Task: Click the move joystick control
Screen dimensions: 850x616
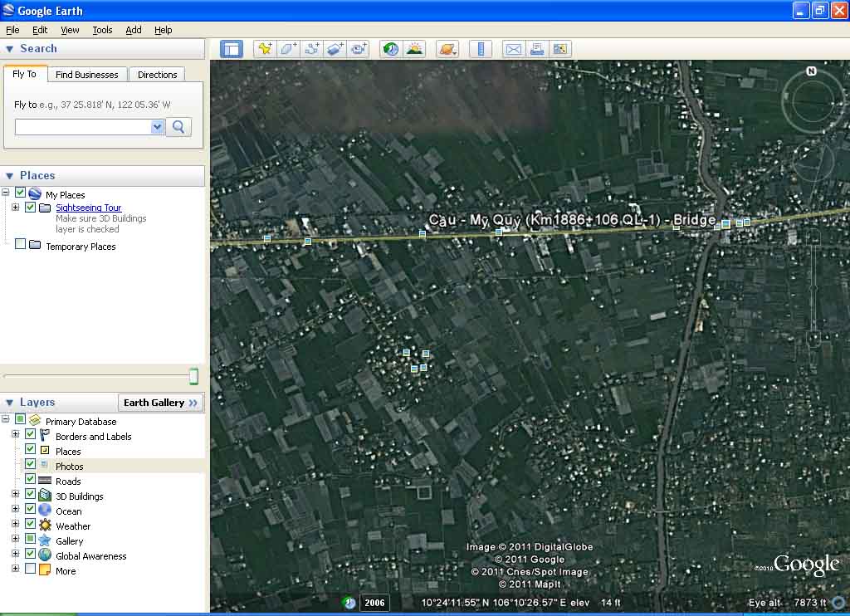Action: pyautogui.click(x=813, y=162)
